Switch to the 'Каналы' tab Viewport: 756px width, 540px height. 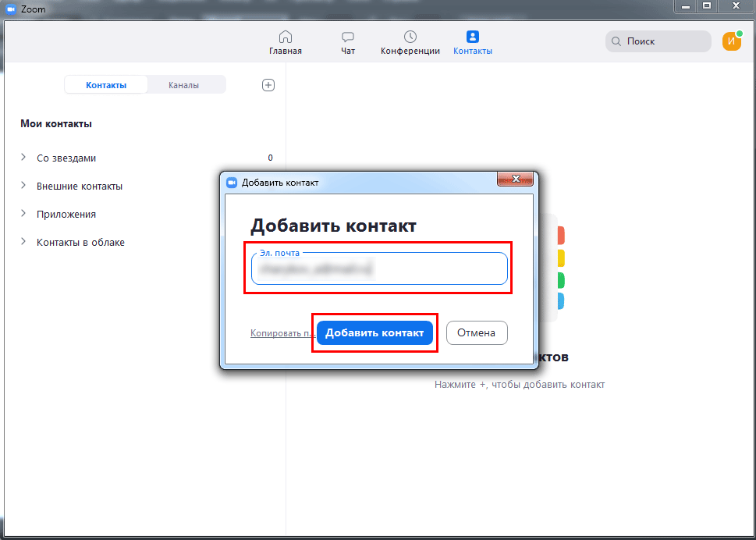pyautogui.click(x=183, y=85)
